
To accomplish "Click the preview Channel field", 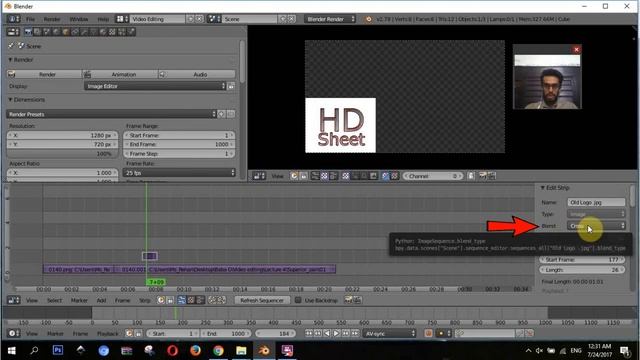I will pos(433,176).
